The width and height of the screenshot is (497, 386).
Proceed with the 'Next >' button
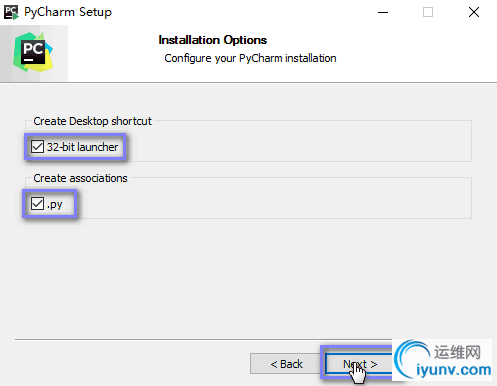point(360,364)
